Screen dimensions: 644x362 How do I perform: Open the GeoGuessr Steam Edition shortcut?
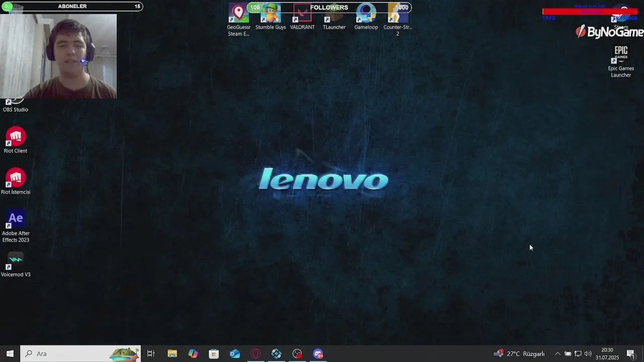tap(238, 20)
